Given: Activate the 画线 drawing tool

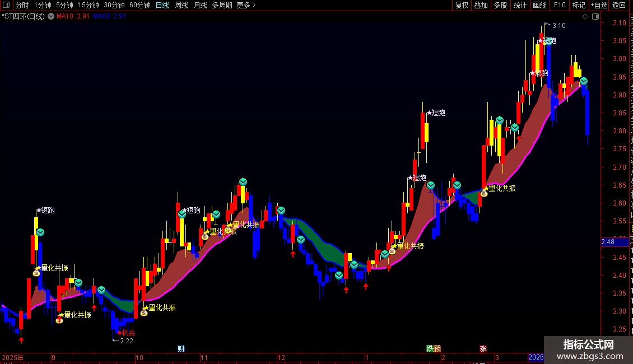Looking at the screenshot, I should point(539,5).
